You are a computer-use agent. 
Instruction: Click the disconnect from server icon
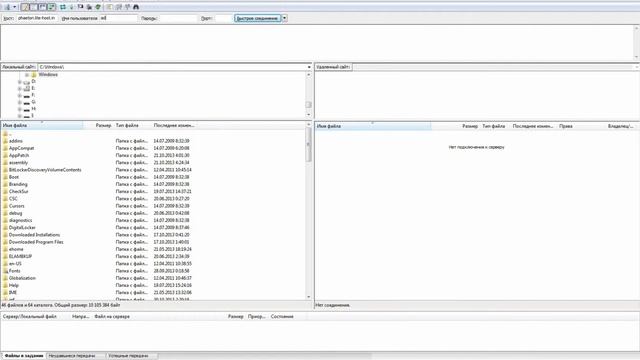[89, 7]
